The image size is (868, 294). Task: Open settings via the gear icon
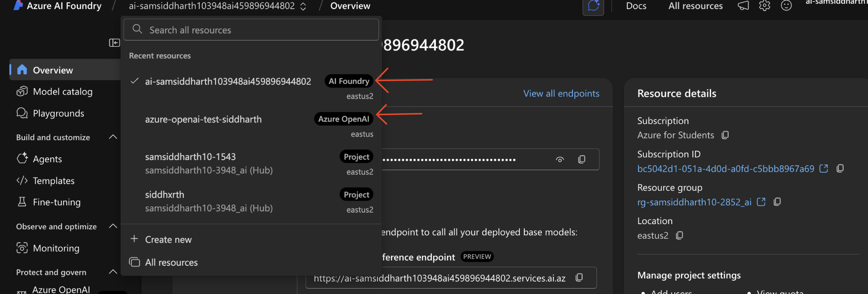click(x=765, y=6)
